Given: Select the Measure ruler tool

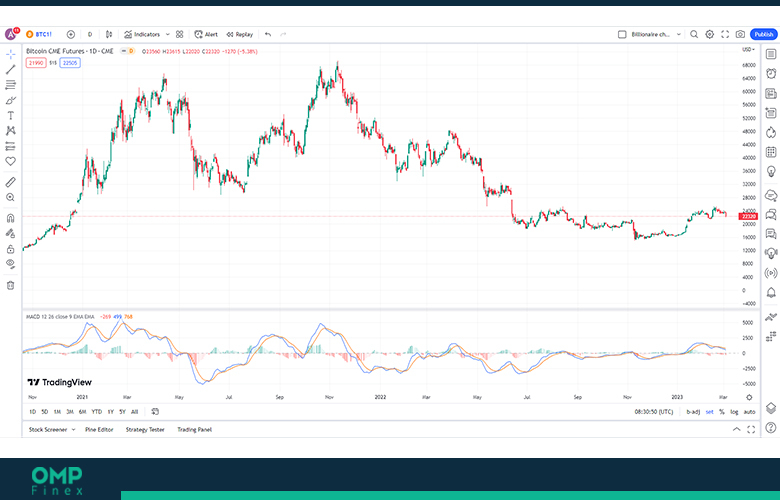Looking at the screenshot, I should tap(10, 182).
